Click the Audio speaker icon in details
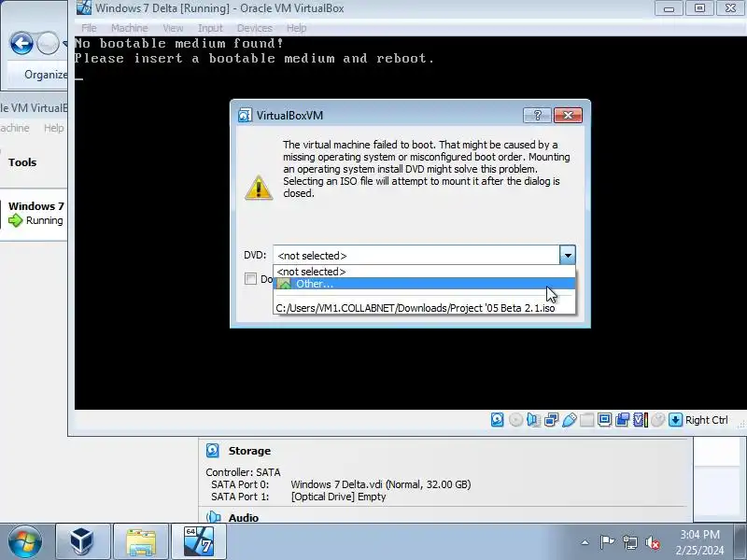This screenshot has height=560, width=747. (x=213, y=517)
